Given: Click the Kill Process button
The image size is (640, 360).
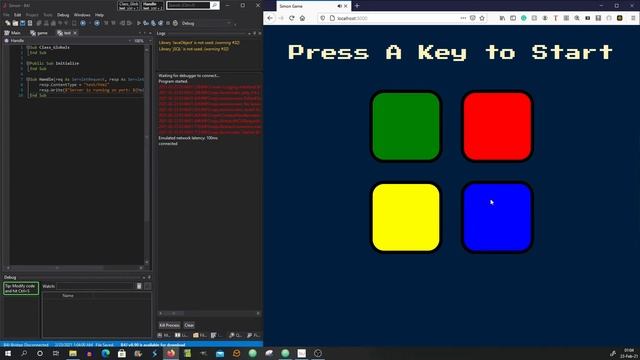Looking at the screenshot, I should tap(169, 325).
